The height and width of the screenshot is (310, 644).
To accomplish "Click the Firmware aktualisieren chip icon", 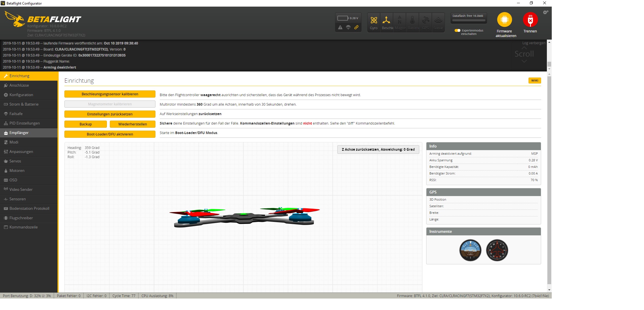I will tap(505, 20).
